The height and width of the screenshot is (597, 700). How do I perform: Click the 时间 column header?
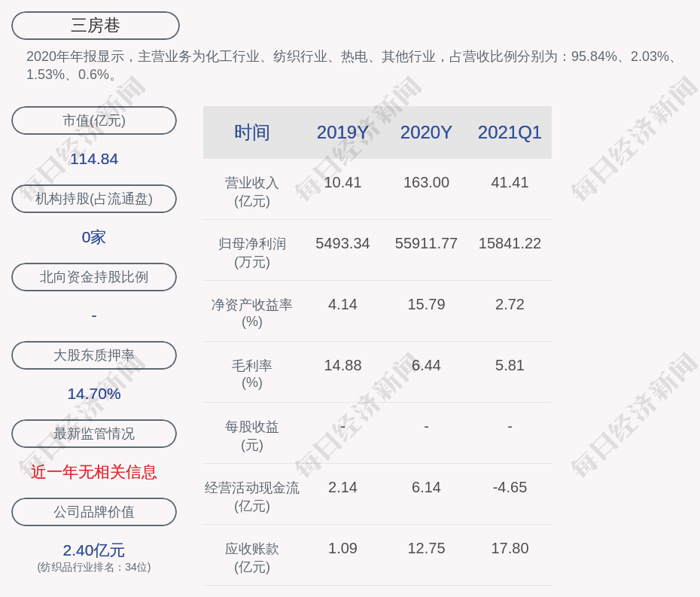click(x=252, y=132)
